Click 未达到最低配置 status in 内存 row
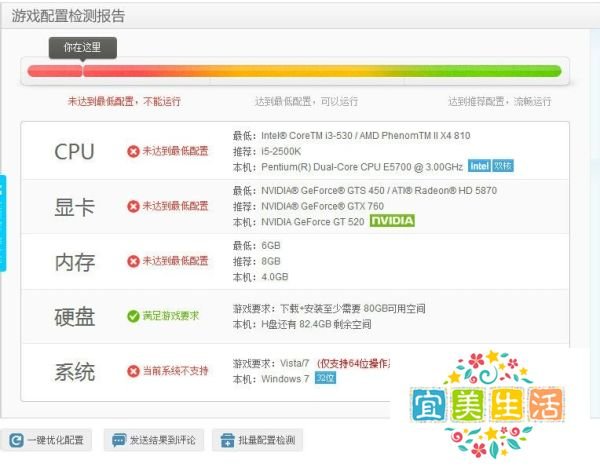600x471 pixels. [x=175, y=261]
